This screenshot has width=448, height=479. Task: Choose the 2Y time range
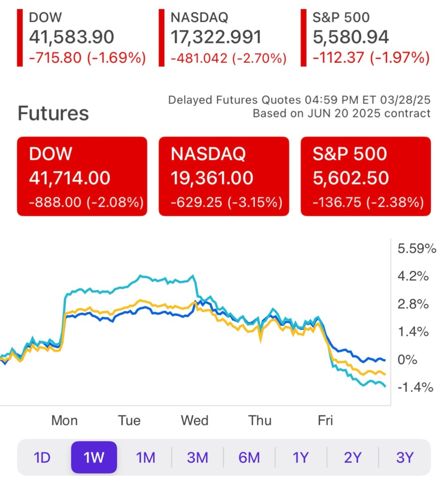[353, 457]
